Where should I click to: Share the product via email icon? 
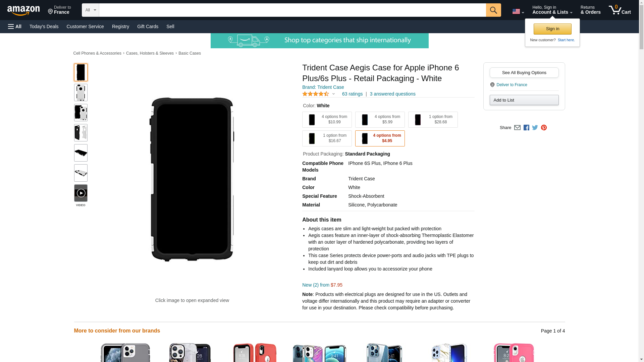coord(517,127)
